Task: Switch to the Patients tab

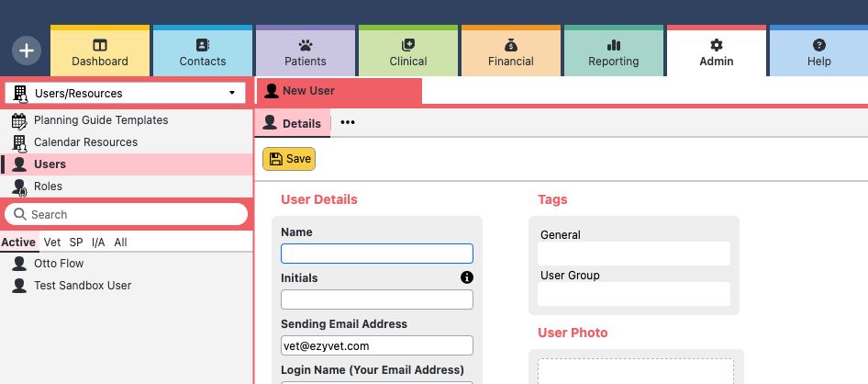Action: pyautogui.click(x=306, y=53)
